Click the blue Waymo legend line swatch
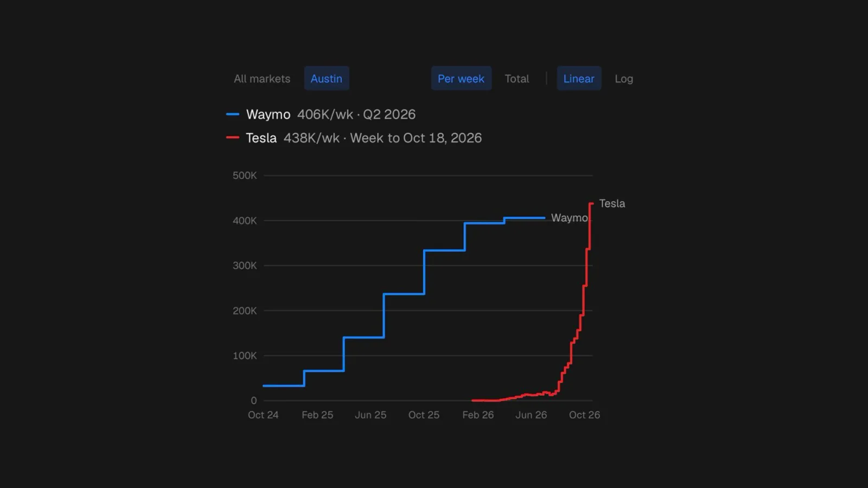This screenshot has height=488, width=868. (x=233, y=114)
